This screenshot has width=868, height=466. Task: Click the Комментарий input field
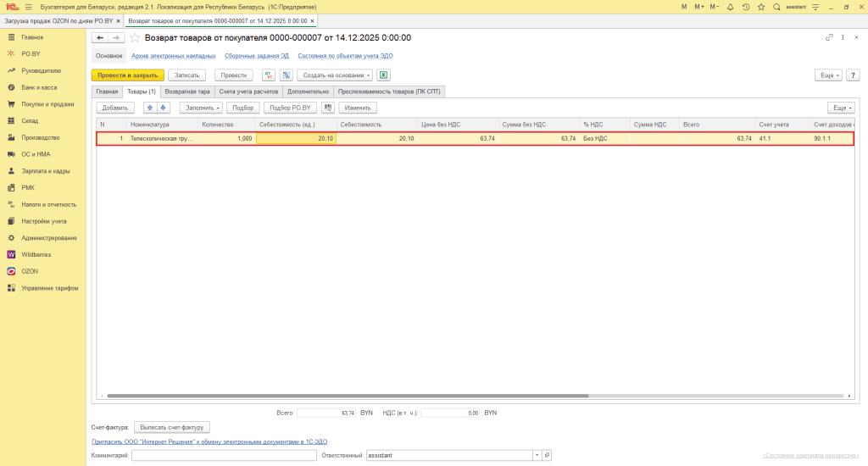tap(224, 456)
